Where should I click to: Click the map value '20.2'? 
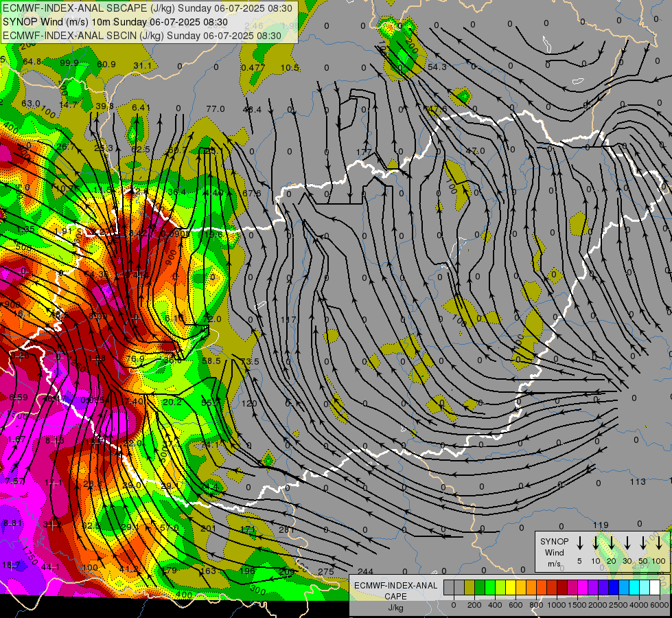click(x=172, y=402)
